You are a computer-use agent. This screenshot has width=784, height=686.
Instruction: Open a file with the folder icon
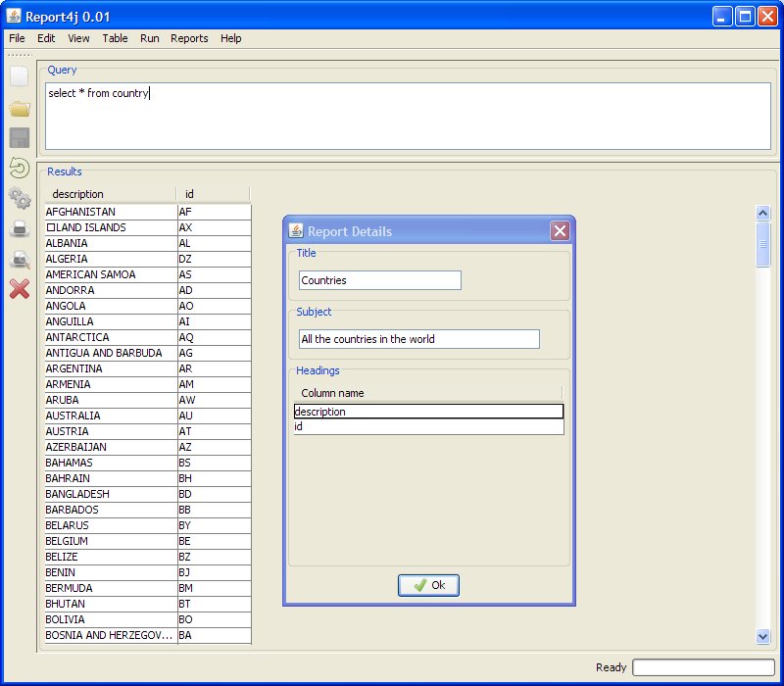pyautogui.click(x=20, y=108)
